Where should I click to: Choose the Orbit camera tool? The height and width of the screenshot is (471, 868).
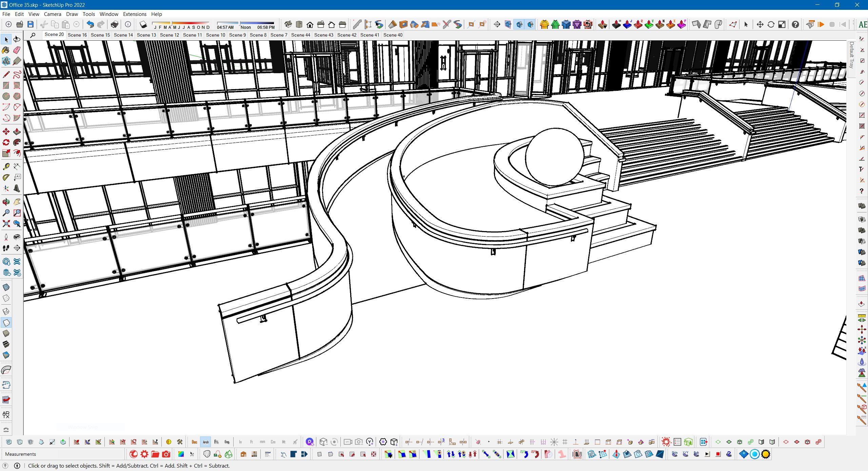6,202
